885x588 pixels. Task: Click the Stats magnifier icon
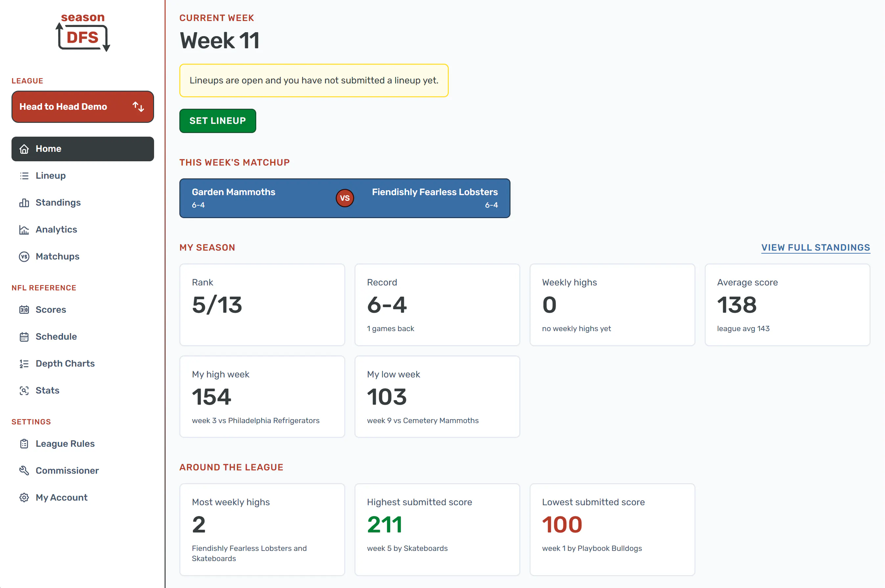point(24,391)
